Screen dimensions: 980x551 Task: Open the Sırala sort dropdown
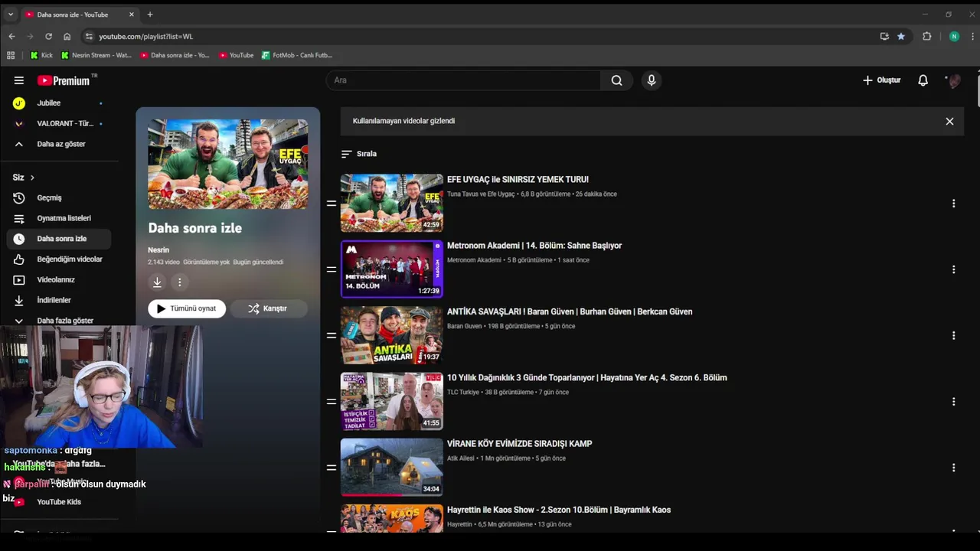(x=359, y=154)
